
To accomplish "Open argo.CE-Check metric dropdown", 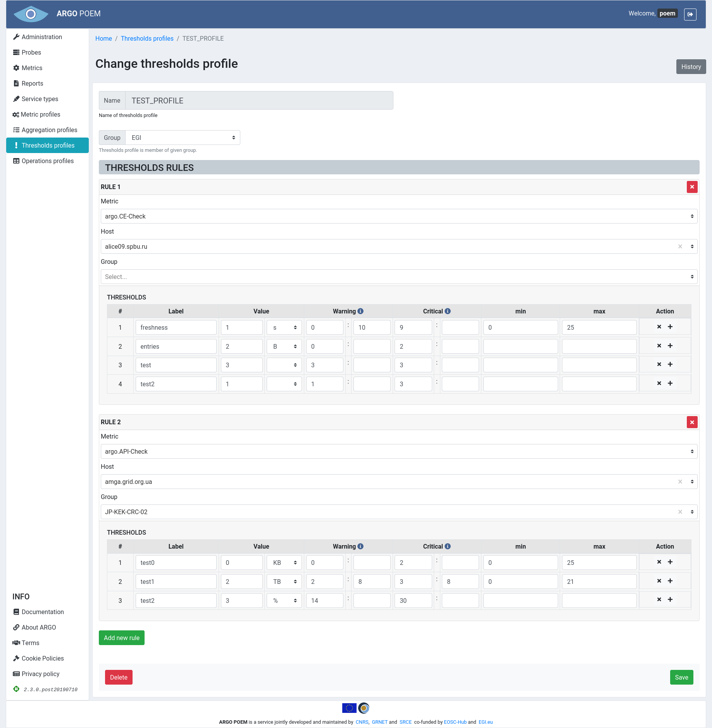I will coord(399,216).
